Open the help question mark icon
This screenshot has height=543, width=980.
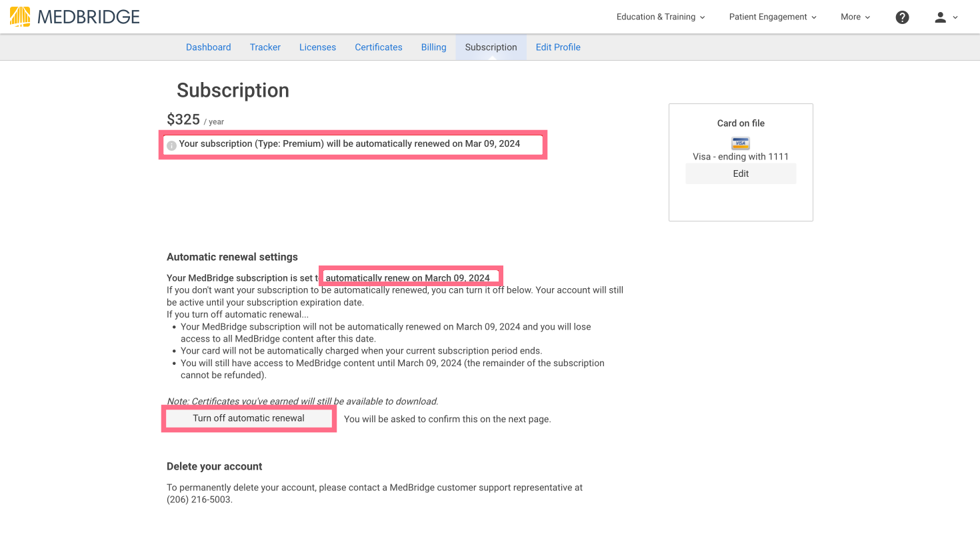(902, 17)
